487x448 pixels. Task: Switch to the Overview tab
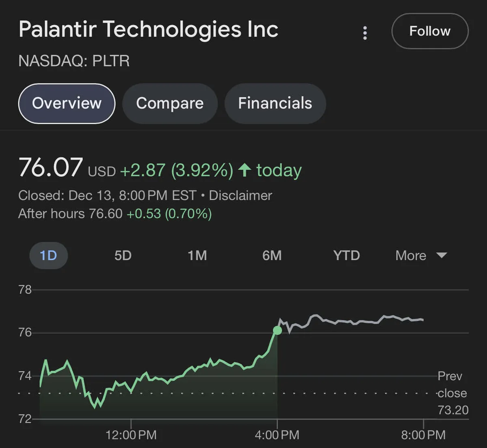[67, 103]
